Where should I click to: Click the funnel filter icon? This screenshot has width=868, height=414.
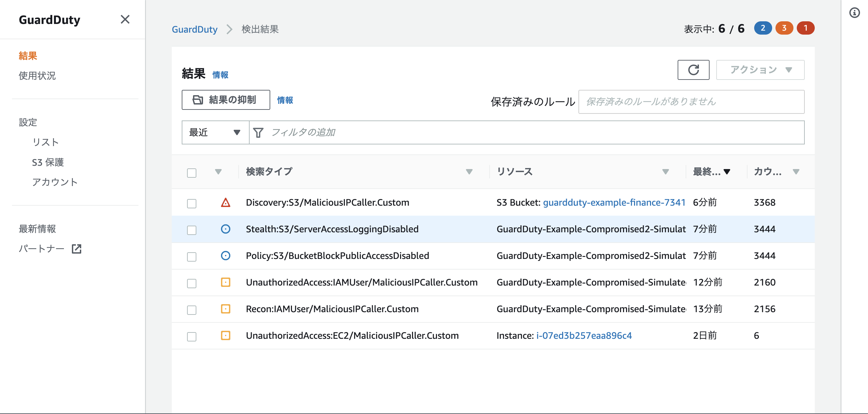point(258,132)
